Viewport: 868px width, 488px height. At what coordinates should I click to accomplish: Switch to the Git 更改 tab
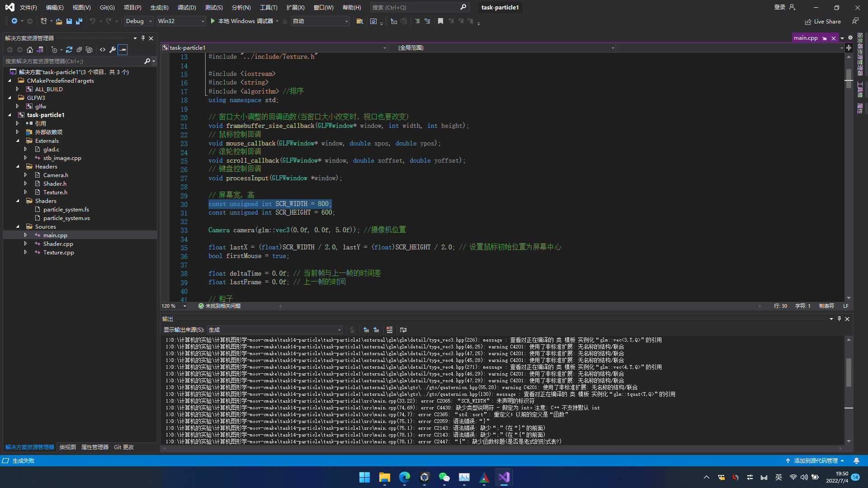123,447
